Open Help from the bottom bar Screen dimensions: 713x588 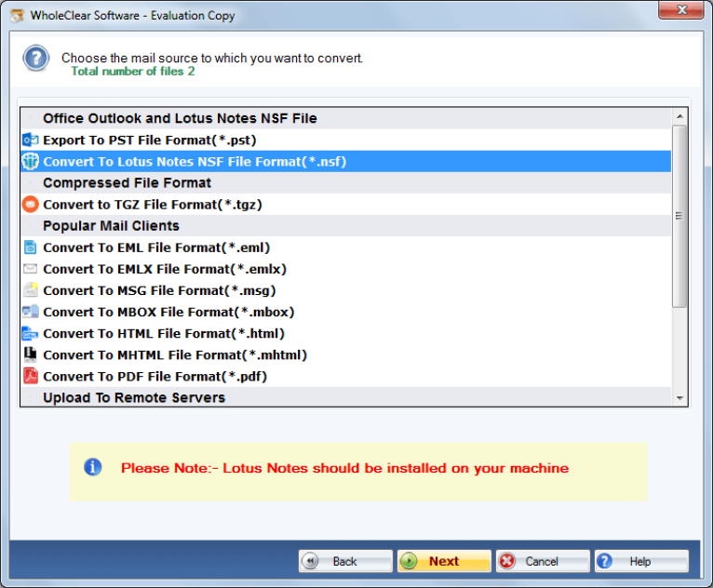point(641,561)
